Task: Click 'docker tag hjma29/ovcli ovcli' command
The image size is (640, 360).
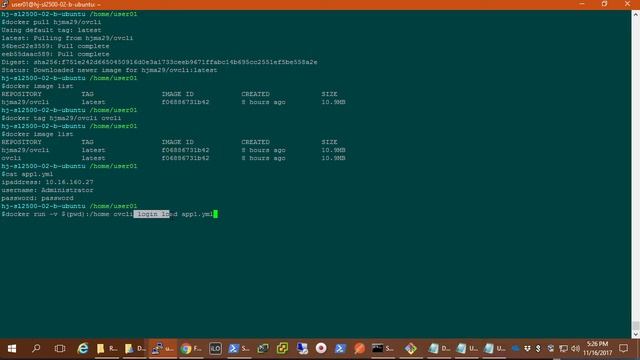Action: (63, 118)
